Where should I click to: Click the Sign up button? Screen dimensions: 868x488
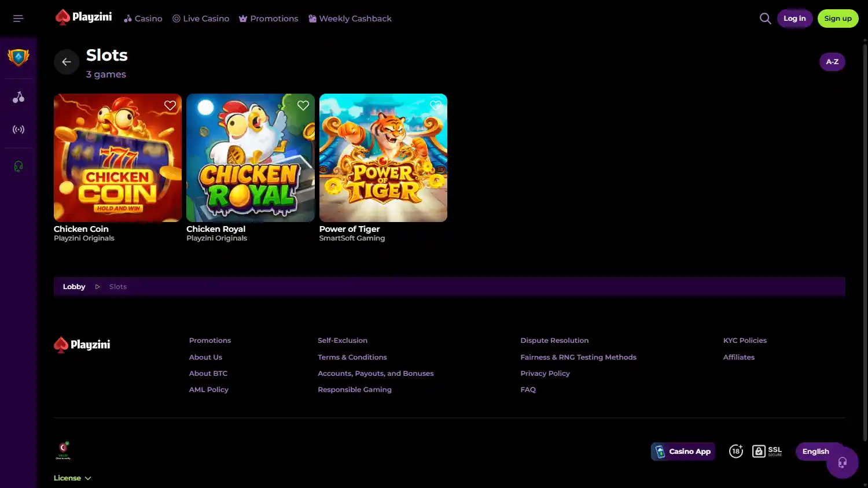(838, 19)
